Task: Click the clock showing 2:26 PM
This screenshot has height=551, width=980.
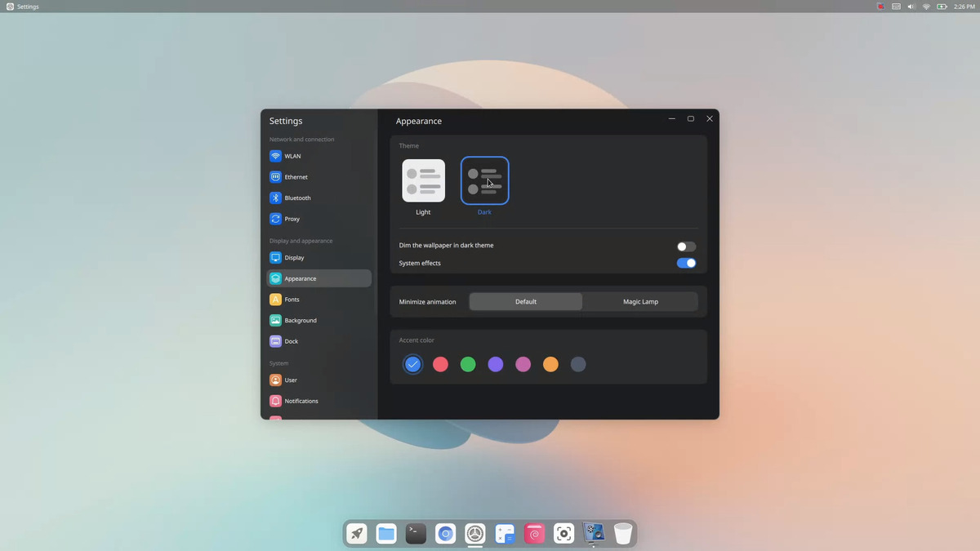Action: (964, 7)
